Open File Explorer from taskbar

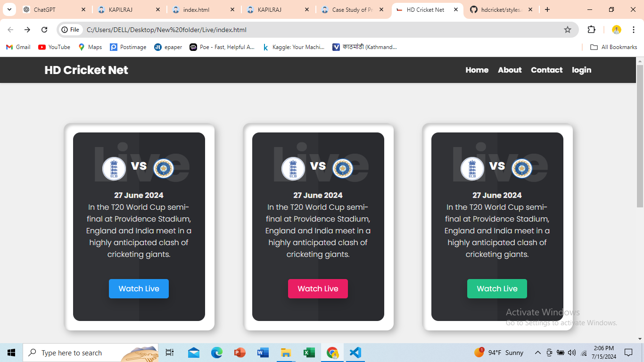click(286, 353)
